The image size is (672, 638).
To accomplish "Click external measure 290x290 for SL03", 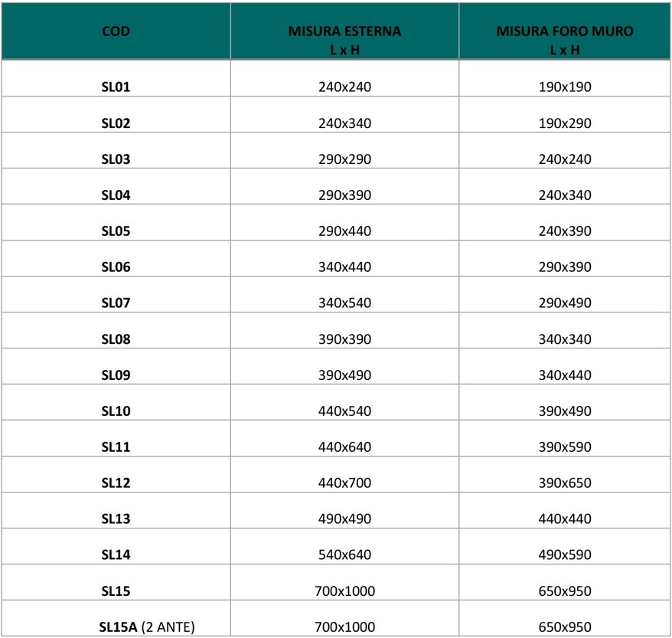I will tap(344, 159).
